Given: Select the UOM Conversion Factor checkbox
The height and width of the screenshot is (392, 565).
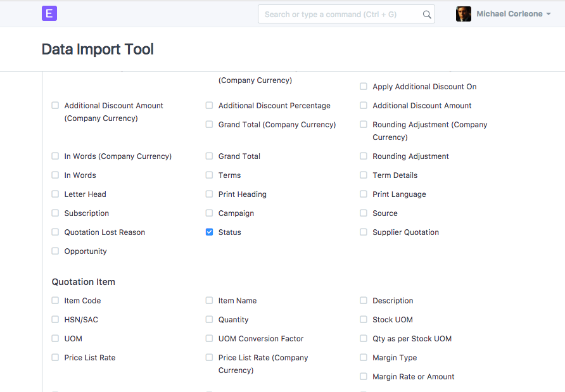Looking at the screenshot, I should [x=209, y=338].
